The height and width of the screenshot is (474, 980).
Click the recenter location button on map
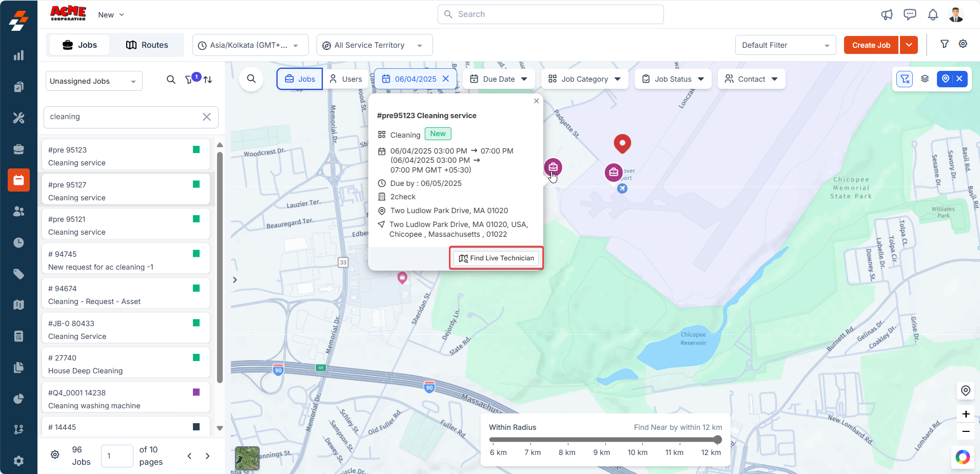966,391
